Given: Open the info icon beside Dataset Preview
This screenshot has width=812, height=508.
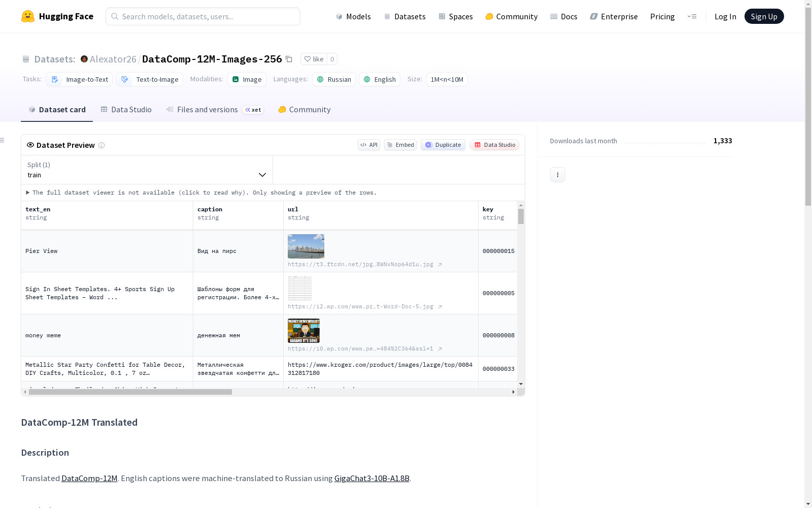Looking at the screenshot, I should pyautogui.click(x=101, y=145).
